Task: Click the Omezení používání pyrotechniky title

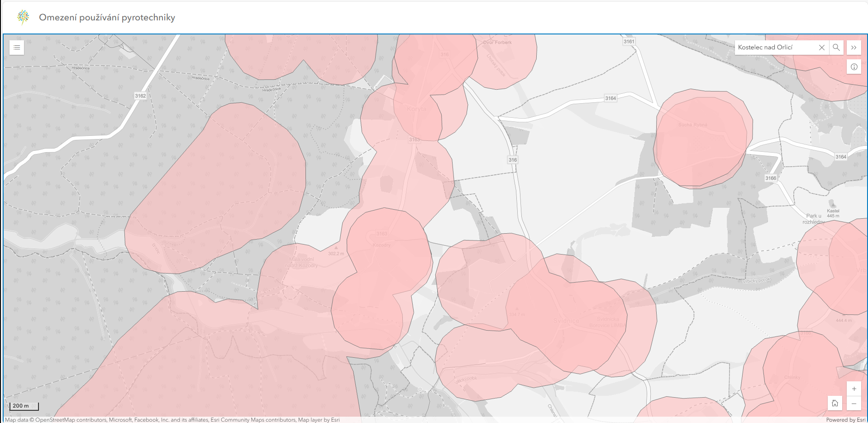Action: 107,18
